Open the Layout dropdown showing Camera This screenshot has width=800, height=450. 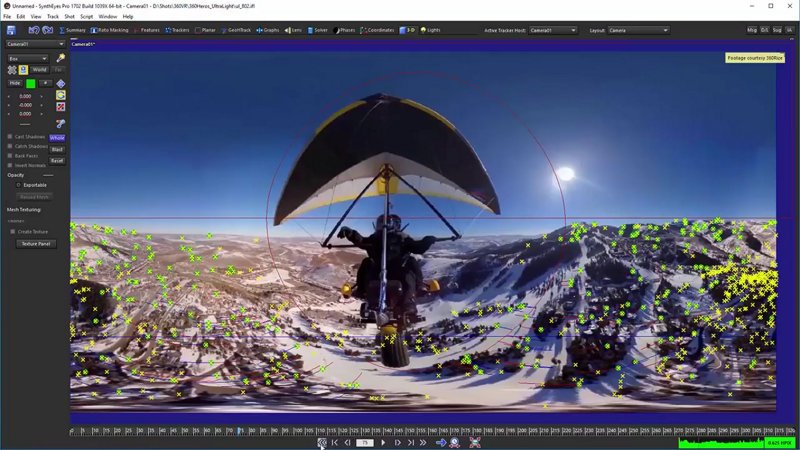point(638,30)
